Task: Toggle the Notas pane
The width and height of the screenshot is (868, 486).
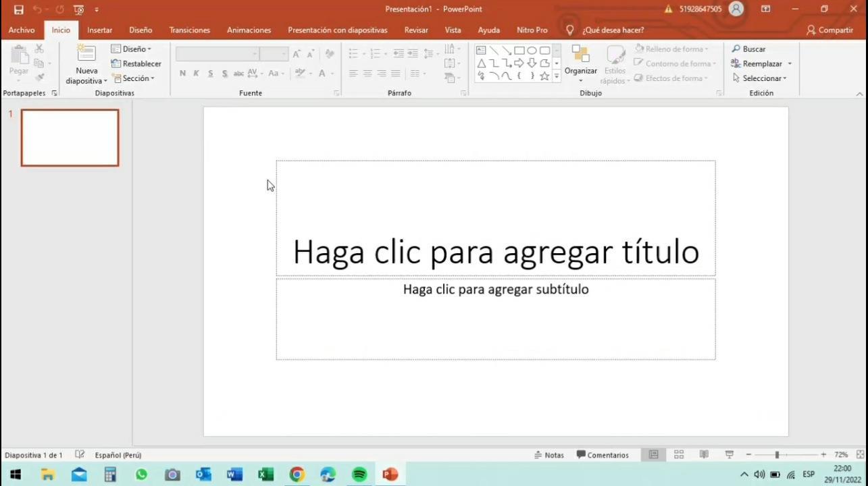Action: [x=548, y=455]
